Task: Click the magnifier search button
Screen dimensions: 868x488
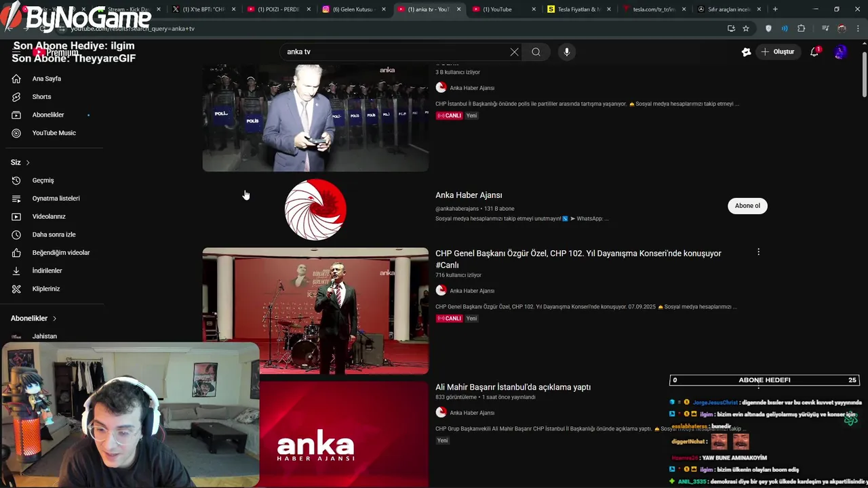Action: click(536, 52)
